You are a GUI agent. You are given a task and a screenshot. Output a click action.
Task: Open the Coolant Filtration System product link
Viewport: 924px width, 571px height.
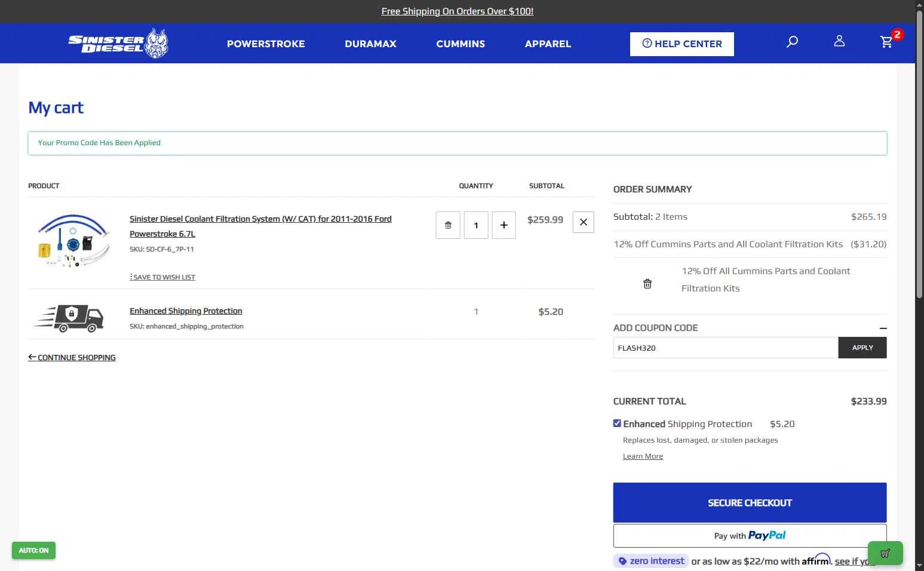tap(260, 226)
